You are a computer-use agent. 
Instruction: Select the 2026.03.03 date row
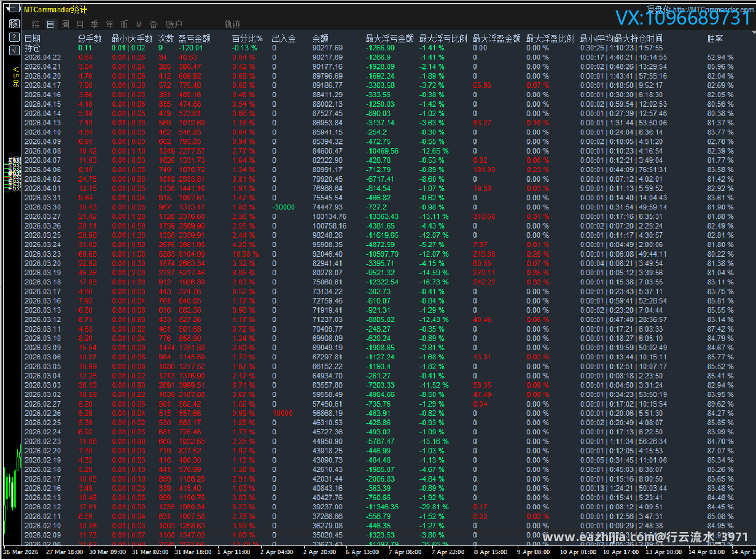pyautogui.click(x=42, y=385)
